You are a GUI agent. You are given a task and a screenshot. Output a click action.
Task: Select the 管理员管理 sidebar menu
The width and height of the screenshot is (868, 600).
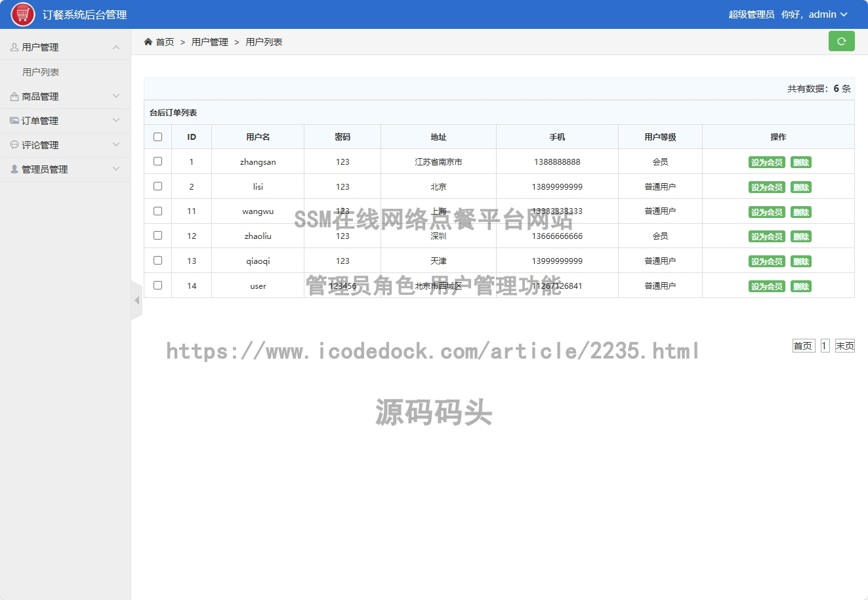click(66, 169)
